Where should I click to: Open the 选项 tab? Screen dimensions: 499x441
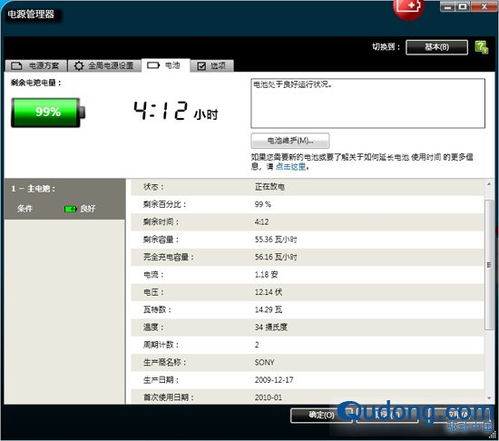(212, 66)
